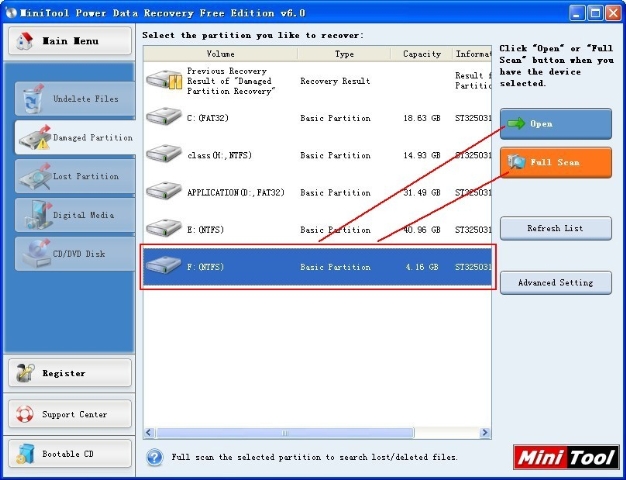Close the MiniTool window
This screenshot has height=480, width=626.
point(613,13)
